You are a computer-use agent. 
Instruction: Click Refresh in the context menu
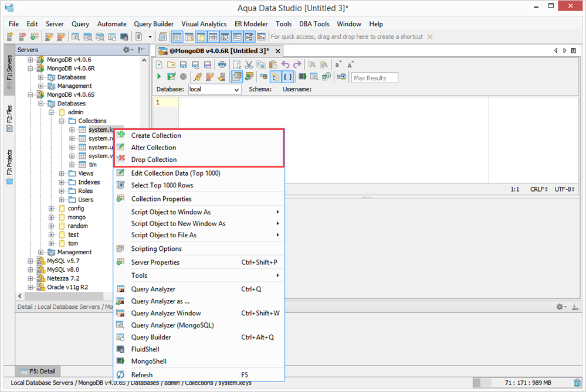(x=199, y=375)
